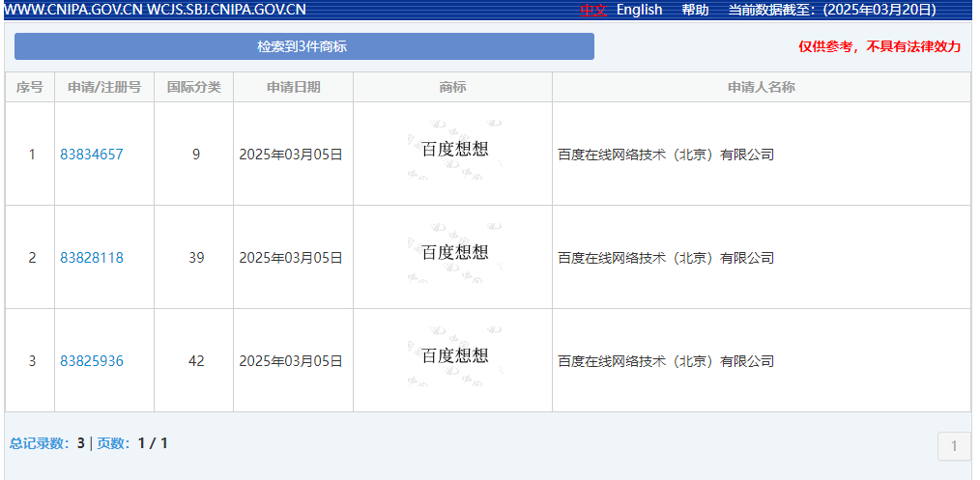Click the 申请/注册号 column header

click(104, 87)
